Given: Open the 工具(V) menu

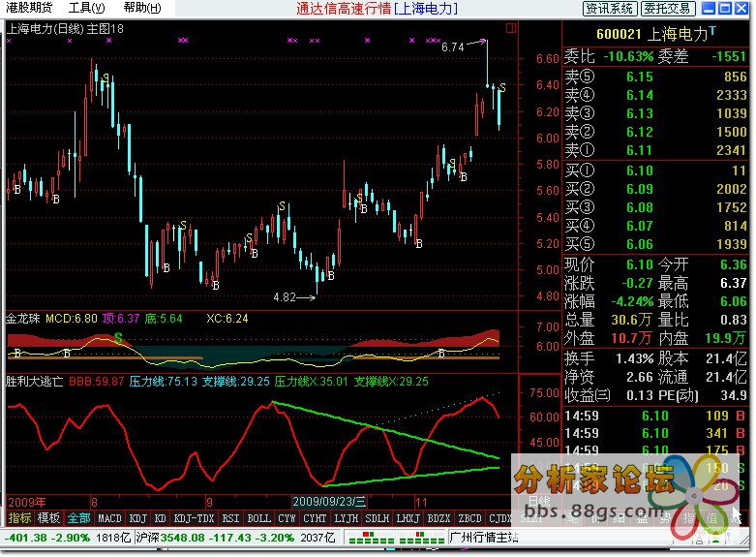Looking at the screenshot, I should [87, 8].
